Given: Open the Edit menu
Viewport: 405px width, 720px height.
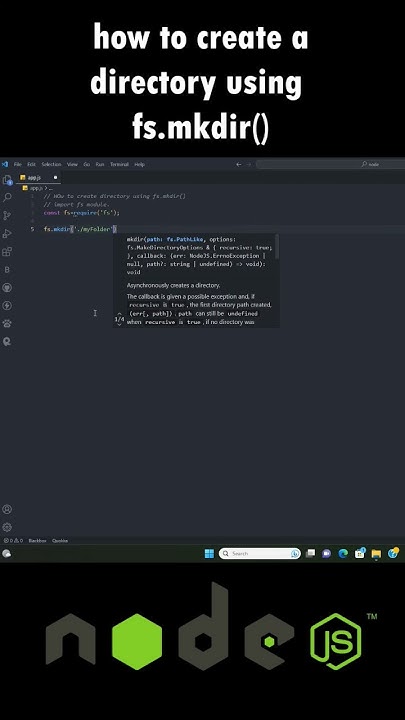Looking at the screenshot, I should click(31, 164).
